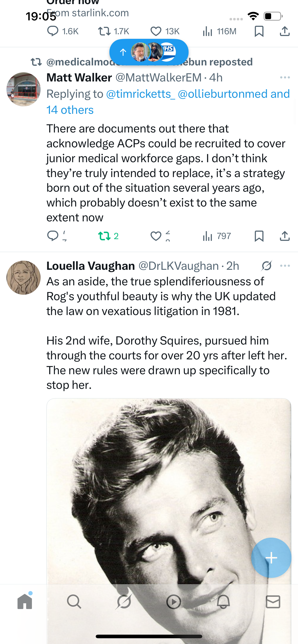This screenshot has height=644, width=298.
Task: Share Matt Walker's tweet
Action: pos(285,236)
